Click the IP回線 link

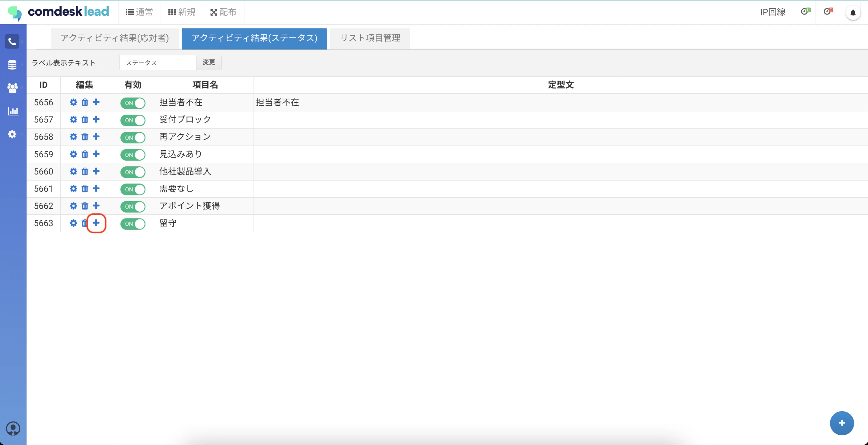pos(773,12)
